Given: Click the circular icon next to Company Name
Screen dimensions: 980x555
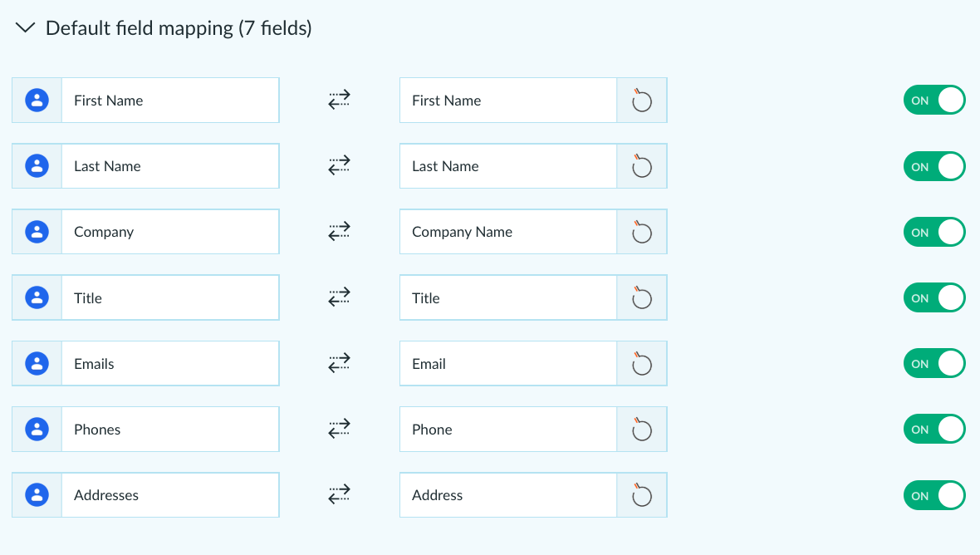Looking at the screenshot, I should (641, 232).
